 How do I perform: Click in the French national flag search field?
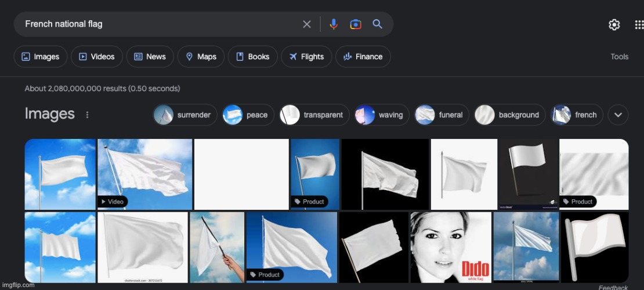(157, 24)
